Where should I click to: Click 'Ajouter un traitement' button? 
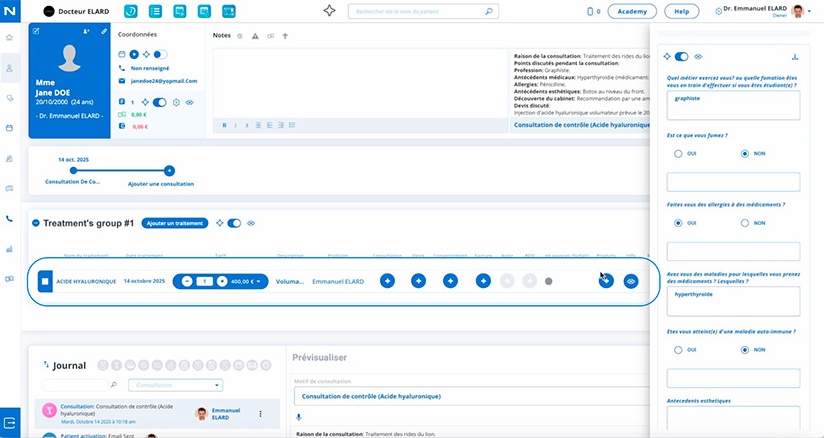coord(174,223)
